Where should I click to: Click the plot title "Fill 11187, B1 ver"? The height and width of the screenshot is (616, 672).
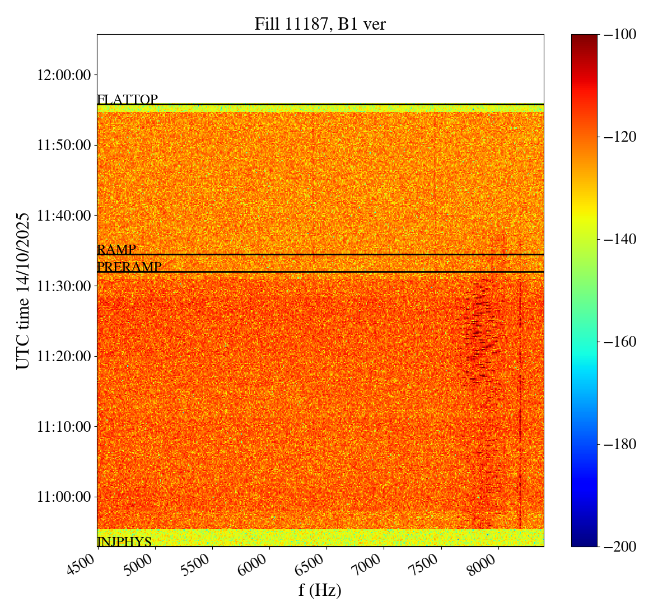pyautogui.click(x=320, y=24)
